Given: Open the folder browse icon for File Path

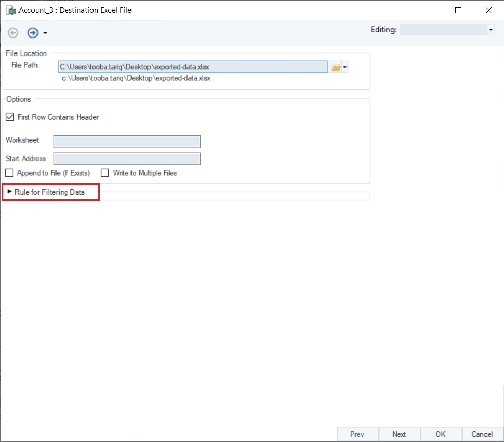Looking at the screenshot, I should (x=335, y=67).
